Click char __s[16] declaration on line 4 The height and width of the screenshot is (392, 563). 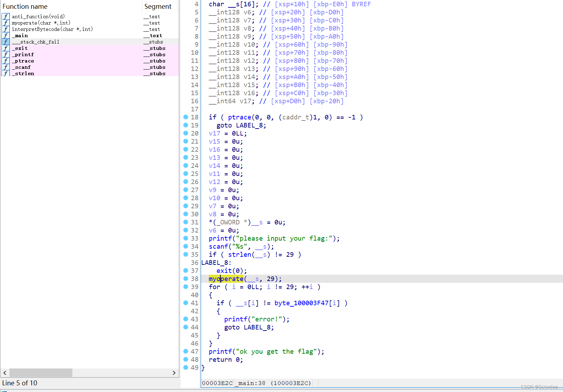(x=233, y=4)
